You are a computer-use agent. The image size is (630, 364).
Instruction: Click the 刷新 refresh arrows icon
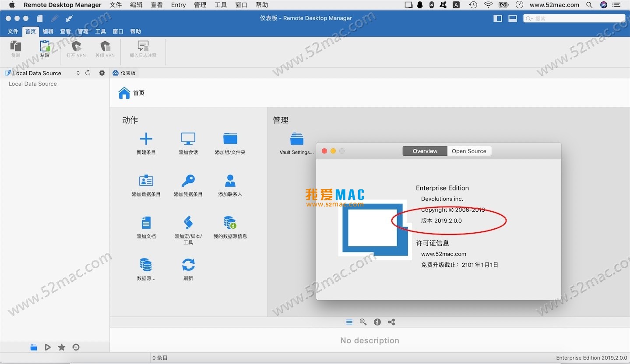click(188, 265)
